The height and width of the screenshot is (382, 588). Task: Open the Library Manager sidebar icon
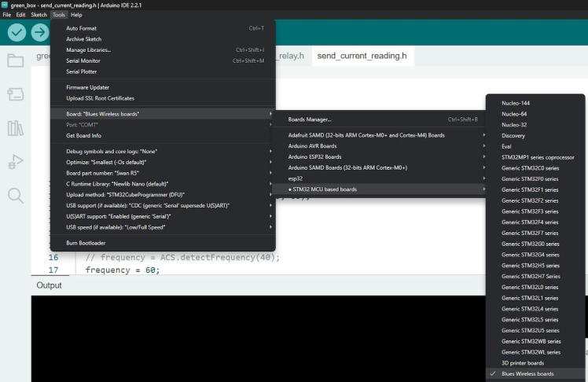(x=16, y=128)
